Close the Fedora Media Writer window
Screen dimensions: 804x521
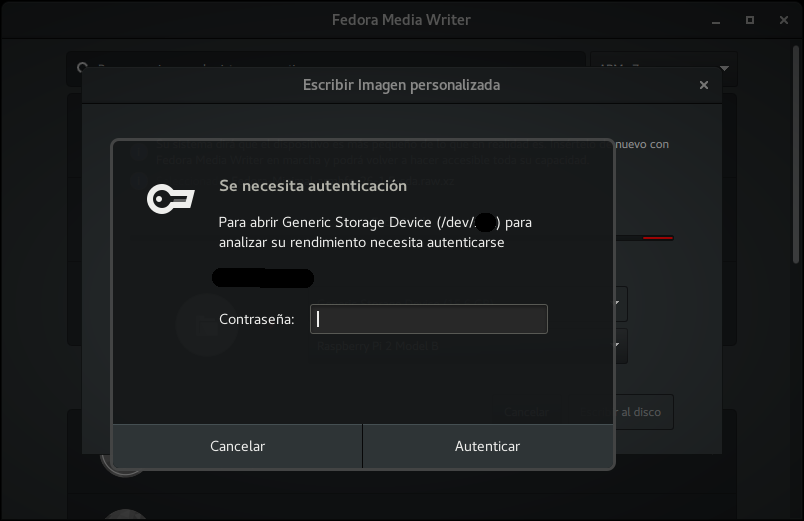(783, 20)
